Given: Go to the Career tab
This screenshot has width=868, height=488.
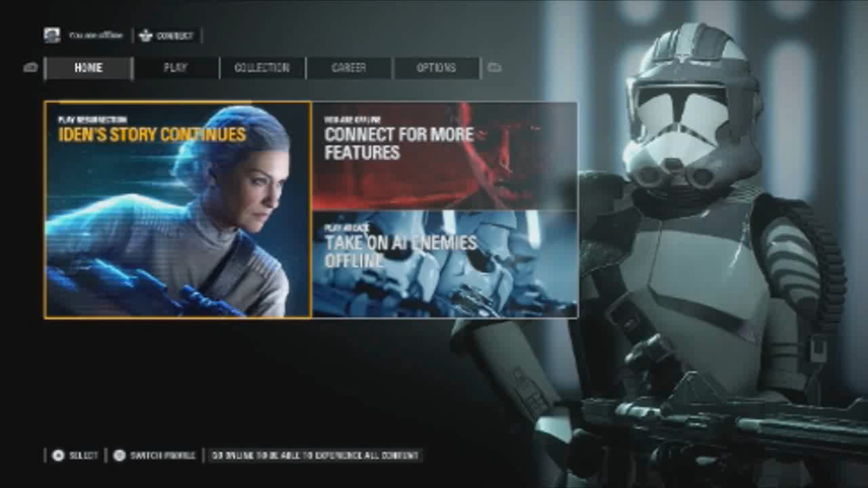Looking at the screenshot, I should [x=349, y=68].
